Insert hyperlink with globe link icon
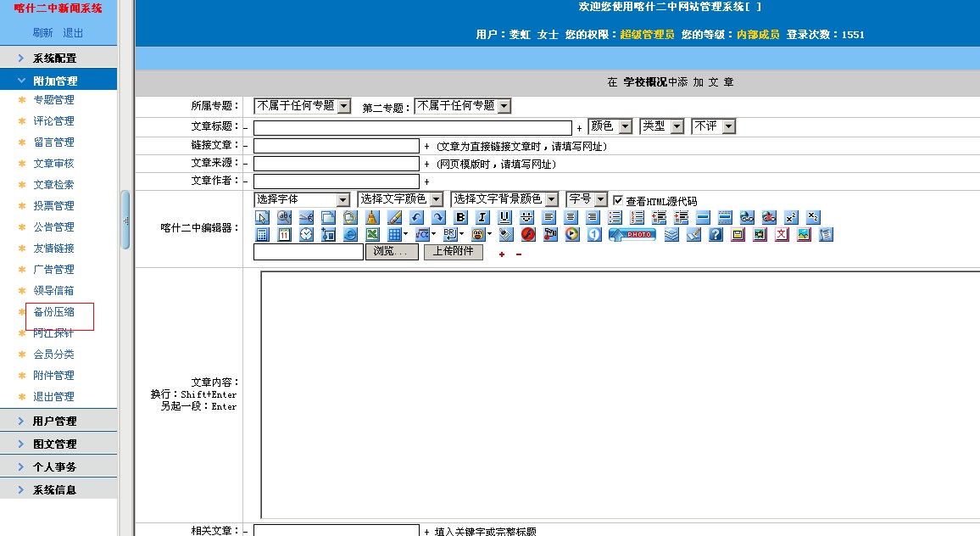 click(747, 217)
